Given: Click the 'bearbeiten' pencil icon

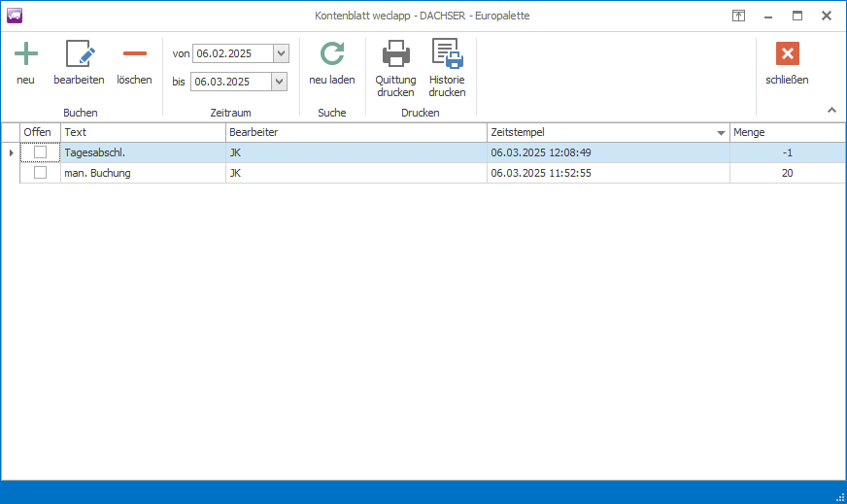Looking at the screenshot, I should point(79,54).
